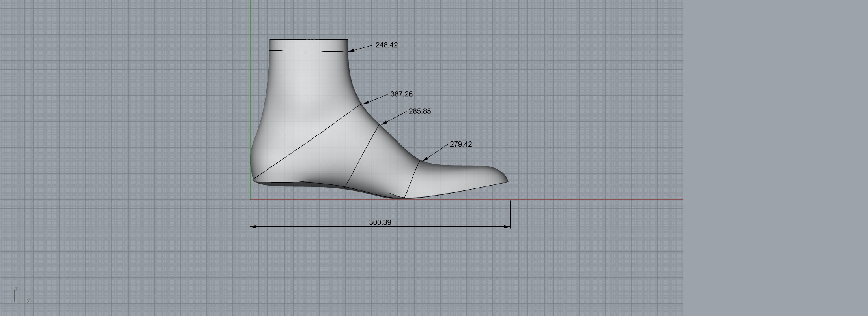Pick the ball girth curve near toe
The image size is (868, 316).
click(412, 179)
